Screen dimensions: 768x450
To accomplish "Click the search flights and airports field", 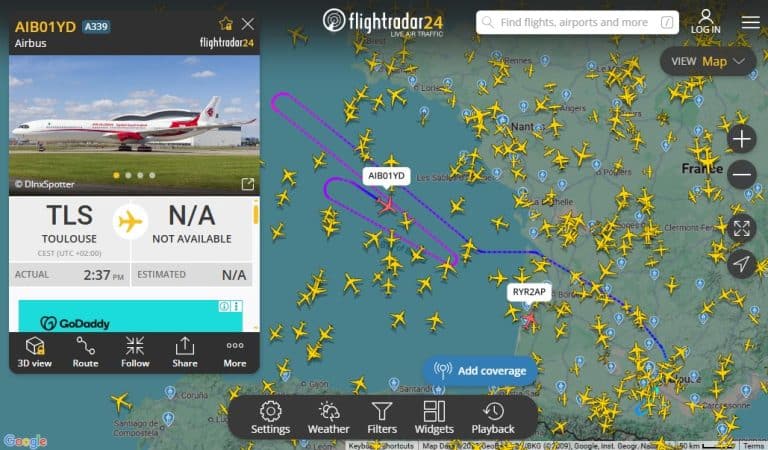I will (577, 23).
